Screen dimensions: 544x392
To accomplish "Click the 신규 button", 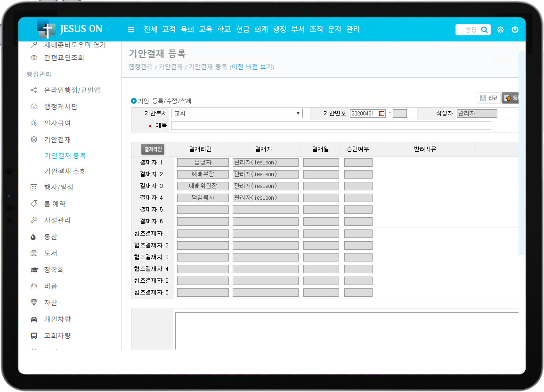I will [x=489, y=98].
